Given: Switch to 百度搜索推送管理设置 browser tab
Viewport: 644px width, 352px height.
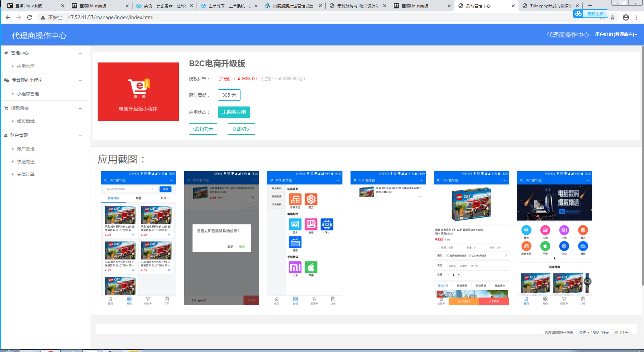Looking at the screenshot, I should (293, 6).
